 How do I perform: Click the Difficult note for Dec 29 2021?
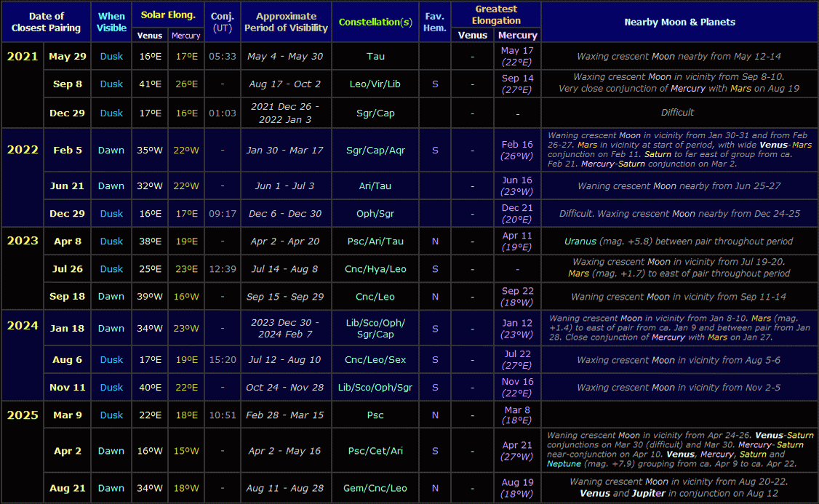[679, 113]
